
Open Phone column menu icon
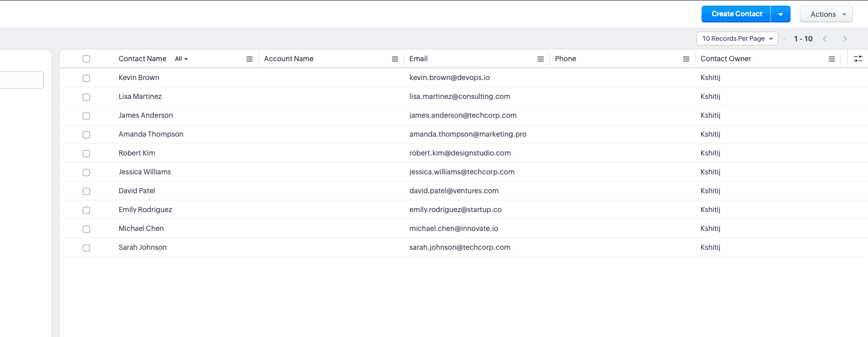tap(686, 59)
